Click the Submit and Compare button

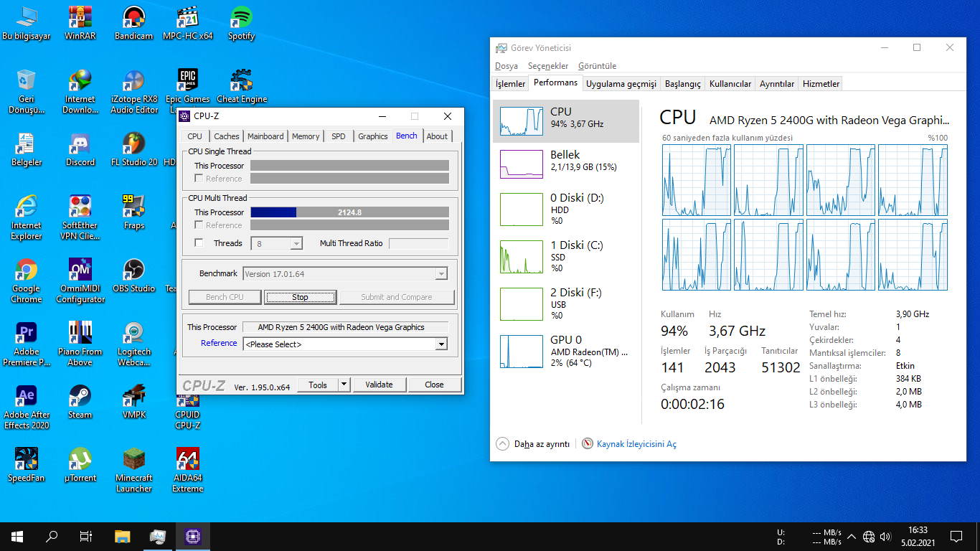click(x=397, y=297)
